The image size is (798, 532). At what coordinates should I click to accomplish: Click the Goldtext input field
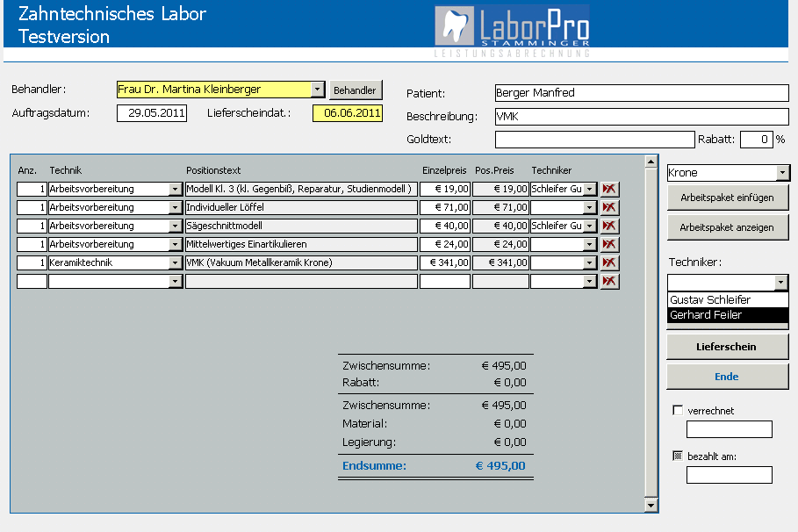[x=594, y=140]
